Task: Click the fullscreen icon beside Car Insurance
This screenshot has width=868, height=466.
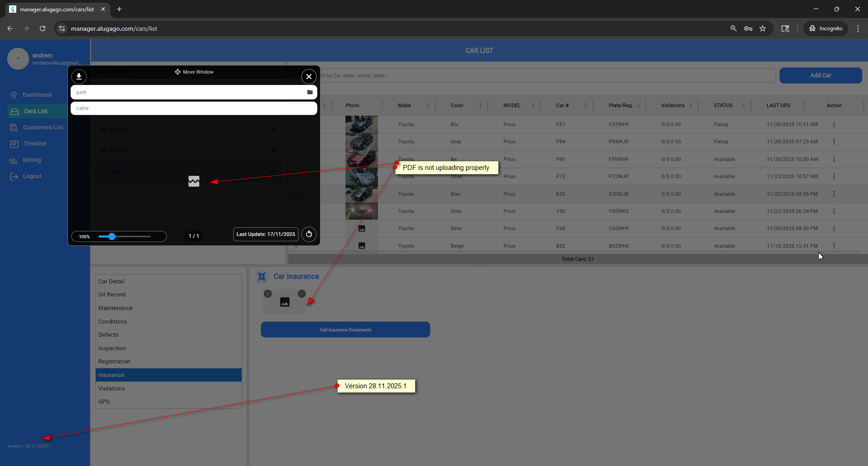Action: click(x=262, y=277)
